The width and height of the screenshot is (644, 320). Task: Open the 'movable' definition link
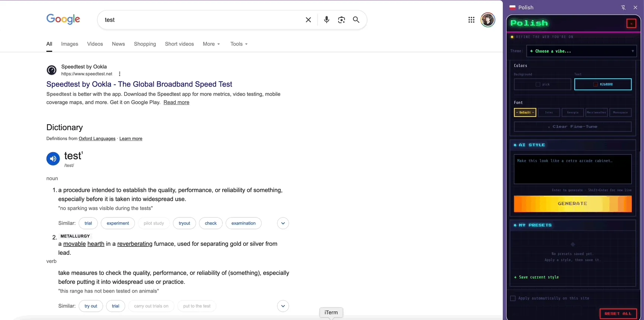[75, 244]
